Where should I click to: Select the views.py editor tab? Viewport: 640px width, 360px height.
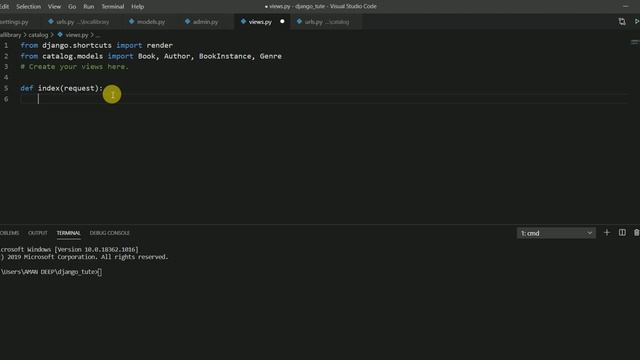pyautogui.click(x=260, y=22)
